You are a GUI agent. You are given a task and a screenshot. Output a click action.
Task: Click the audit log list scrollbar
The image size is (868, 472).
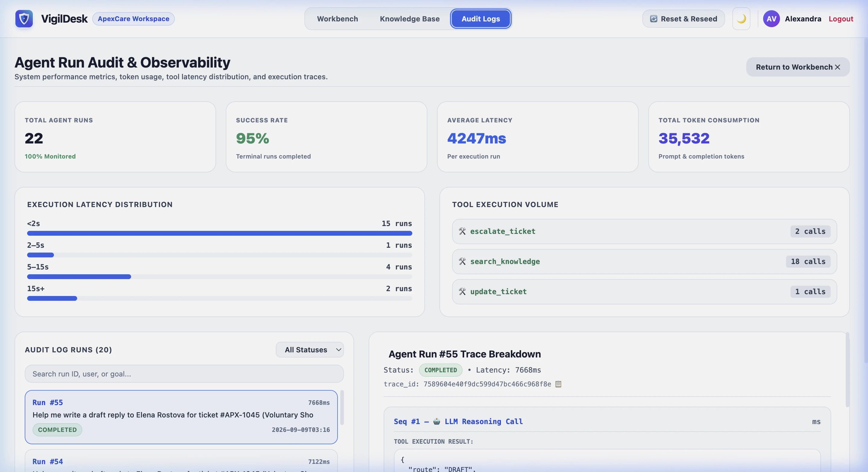point(342,408)
